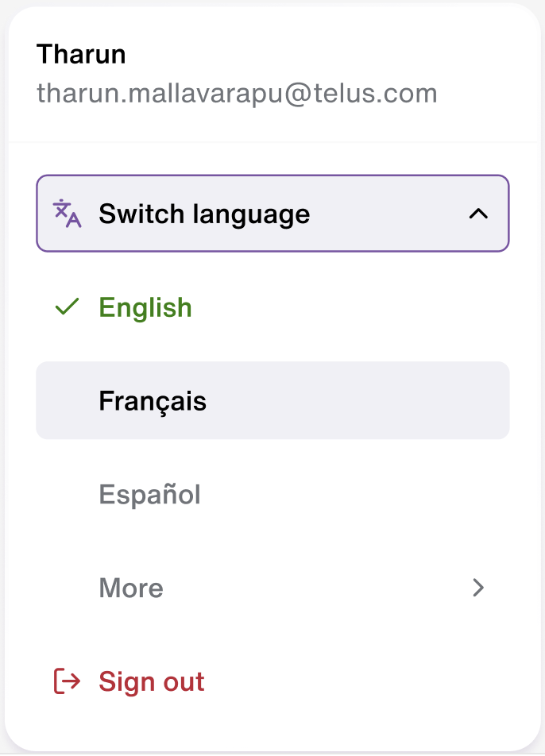
Task: Switch the language to Español
Action: pyautogui.click(x=272, y=494)
